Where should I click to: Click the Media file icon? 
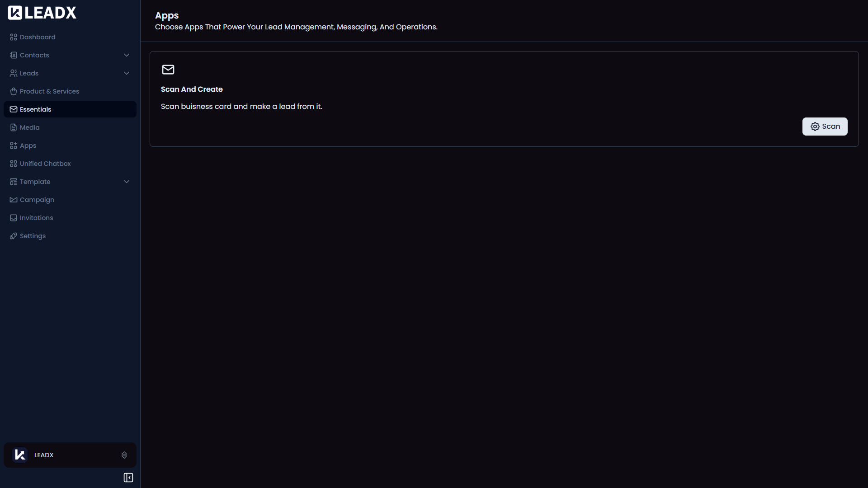[x=14, y=127]
